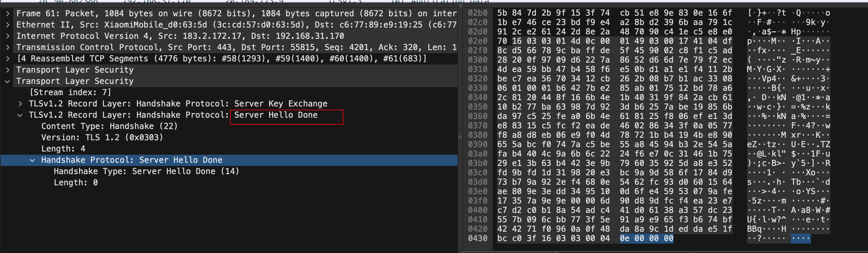Select Version: TLS 1.2 (0x0303) field
The image size is (868, 253).
102,137
